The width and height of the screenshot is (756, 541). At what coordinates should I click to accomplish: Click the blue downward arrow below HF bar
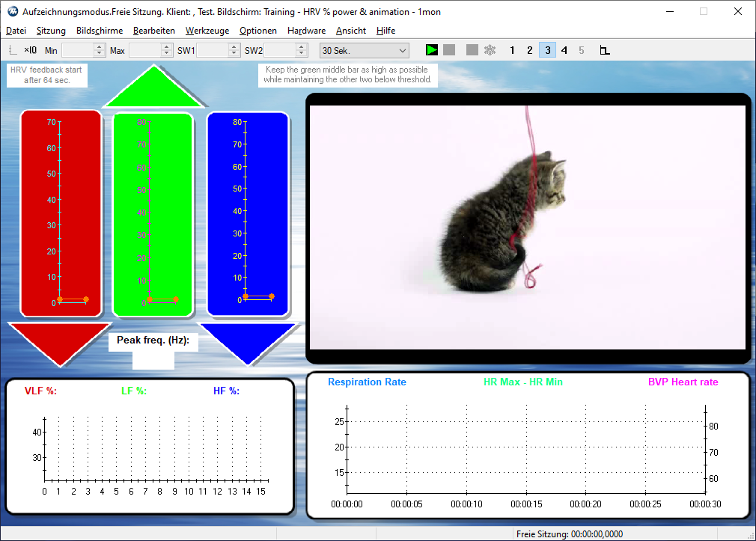[x=248, y=343]
